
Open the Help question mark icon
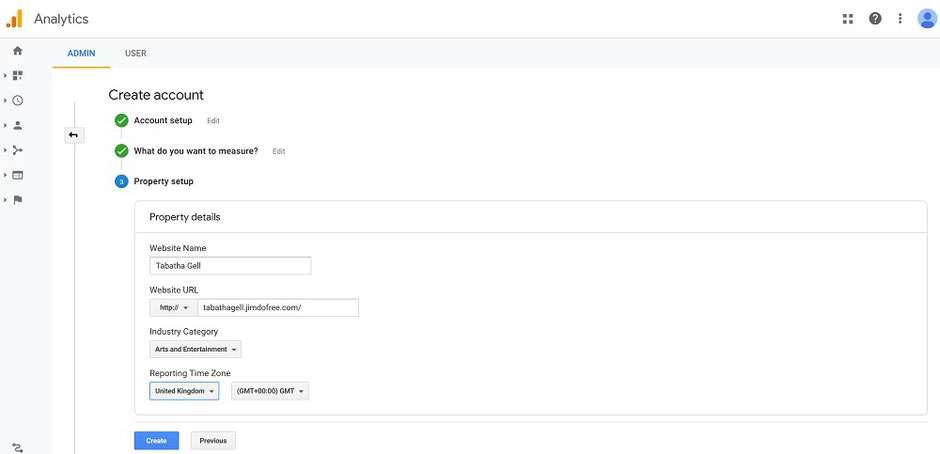[875, 19]
